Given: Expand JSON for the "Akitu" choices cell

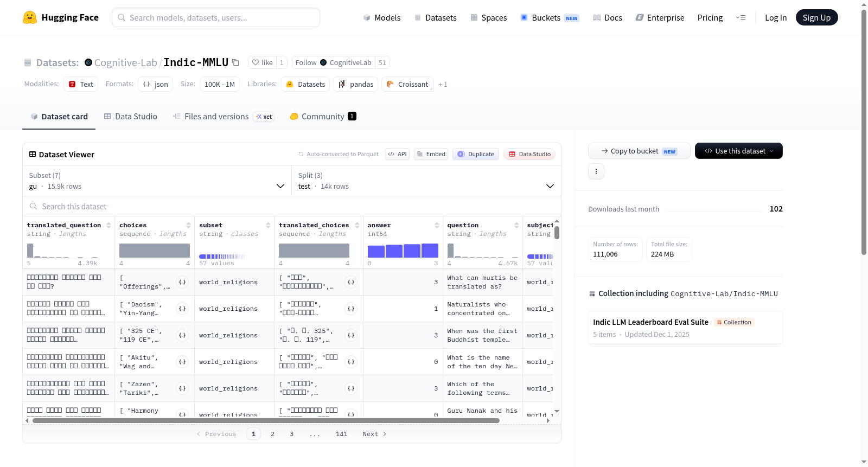Looking at the screenshot, I should (x=182, y=362).
